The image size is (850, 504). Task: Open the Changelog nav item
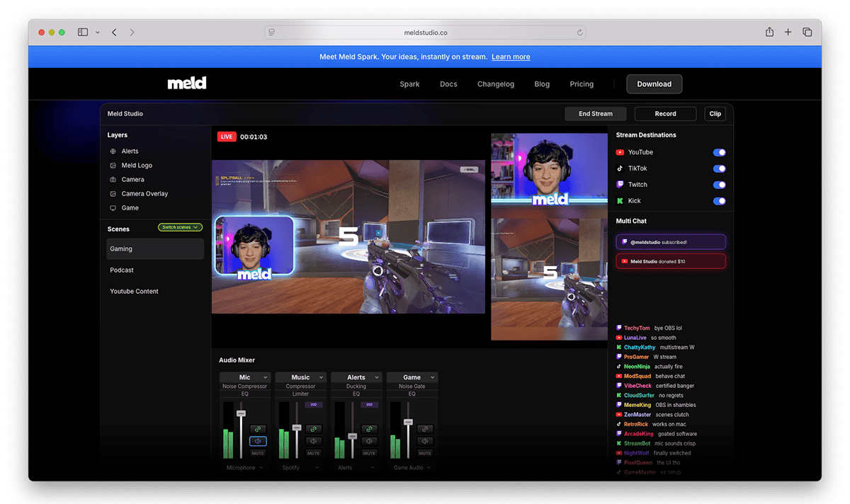tap(496, 84)
